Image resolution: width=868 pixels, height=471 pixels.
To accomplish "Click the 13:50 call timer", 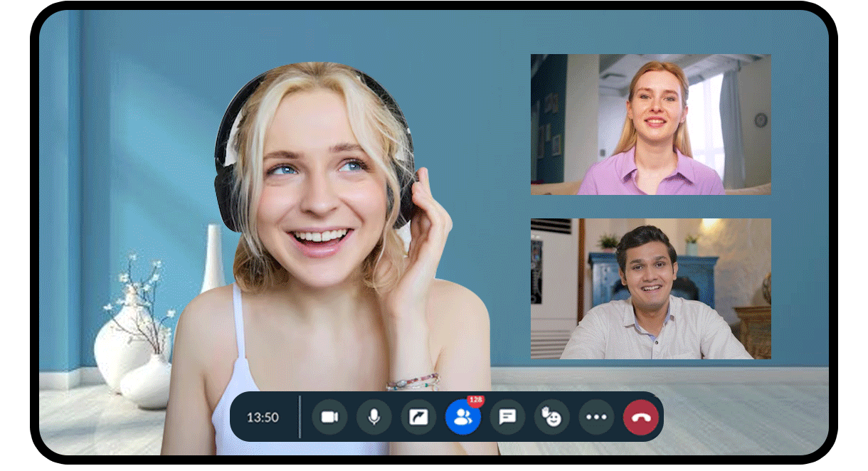I will point(263,418).
